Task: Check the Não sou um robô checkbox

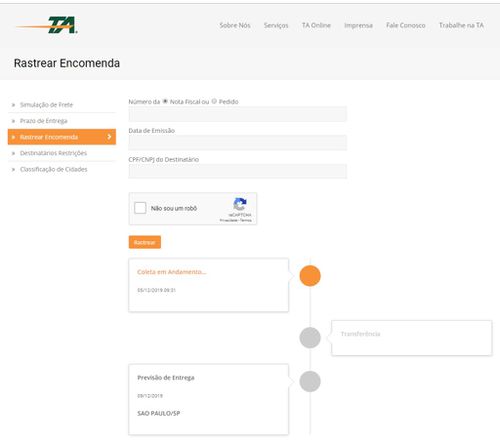Action: [140, 208]
